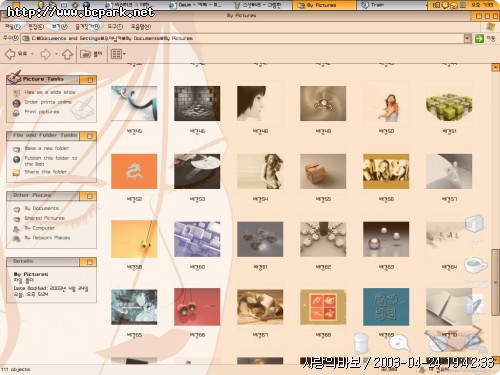Select the four red squares thumbnail

(323, 307)
